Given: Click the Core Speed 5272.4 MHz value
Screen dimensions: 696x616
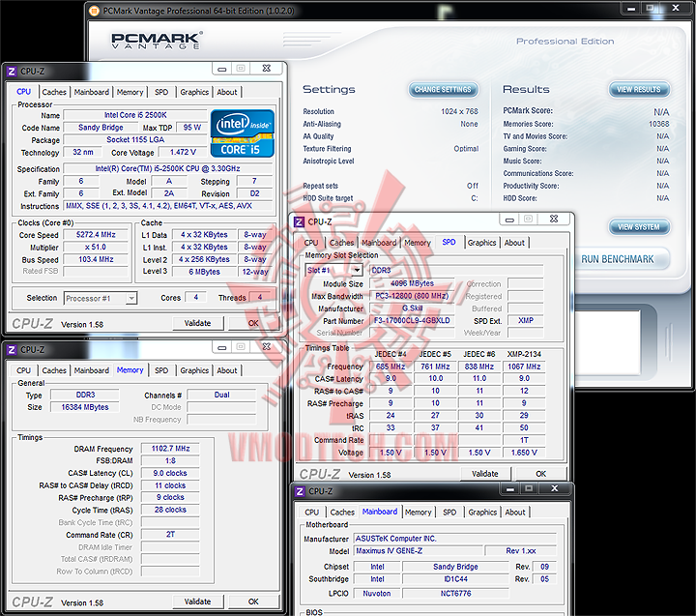Looking at the screenshot, I should (96, 234).
